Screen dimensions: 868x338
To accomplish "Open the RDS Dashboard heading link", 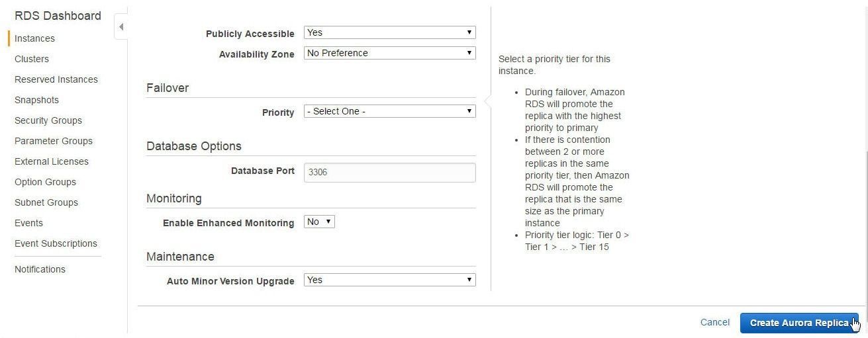I will pos(58,15).
